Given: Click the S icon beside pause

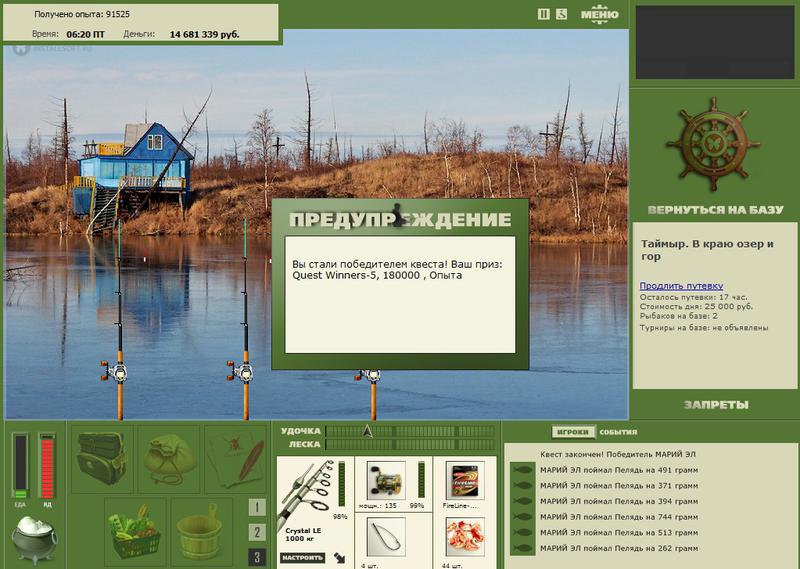Looking at the screenshot, I should [561, 14].
